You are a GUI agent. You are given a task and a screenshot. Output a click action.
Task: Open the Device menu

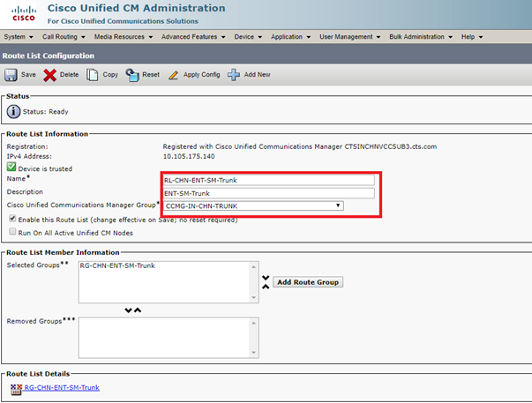(248, 37)
